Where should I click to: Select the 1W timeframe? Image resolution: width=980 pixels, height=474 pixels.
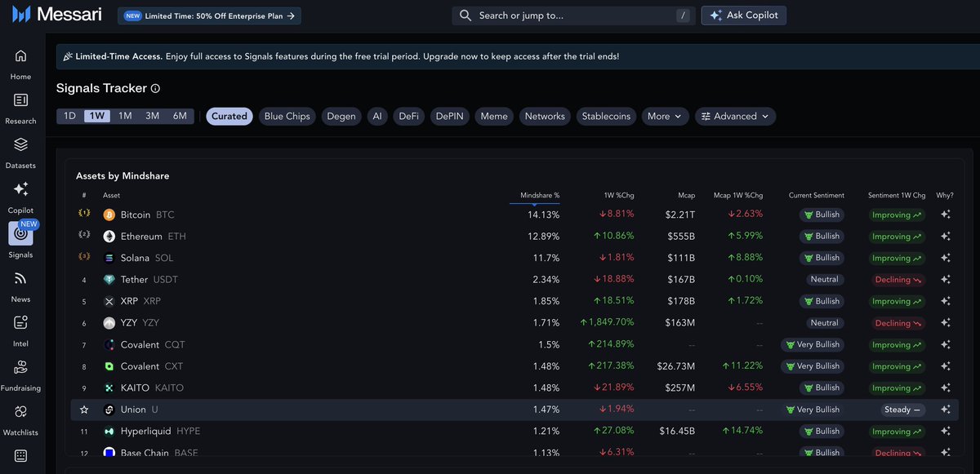[97, 116]
